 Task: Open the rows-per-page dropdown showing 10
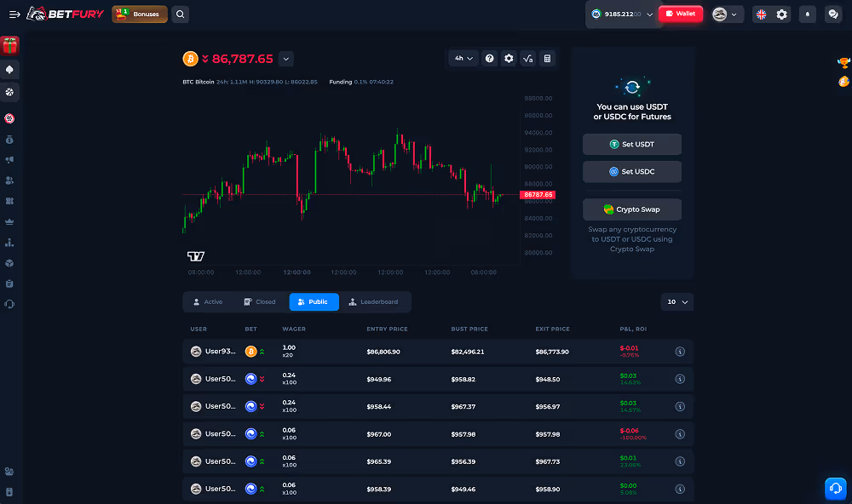pos(676,301)
